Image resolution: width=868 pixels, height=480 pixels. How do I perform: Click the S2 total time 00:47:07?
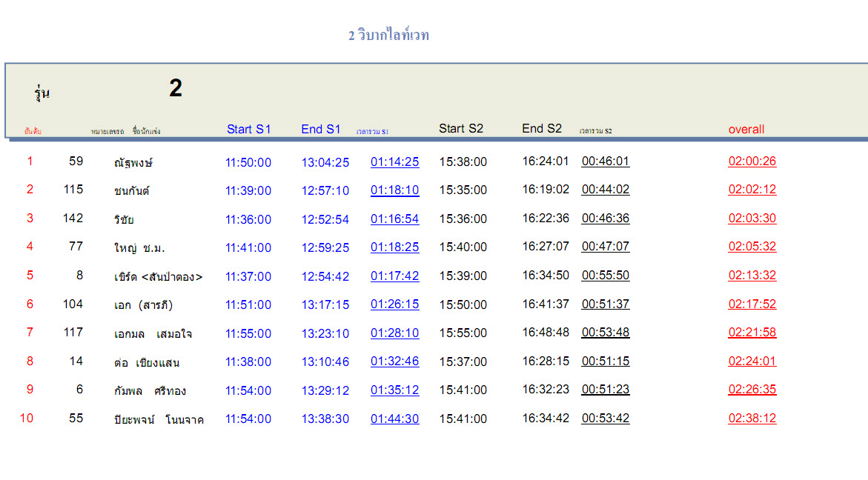coord(605,247)
